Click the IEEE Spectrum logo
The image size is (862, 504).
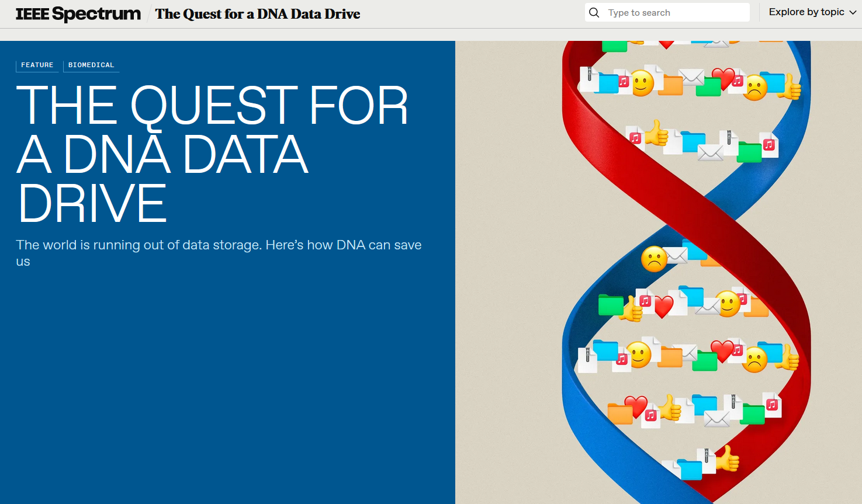click(x=78, y=13)
